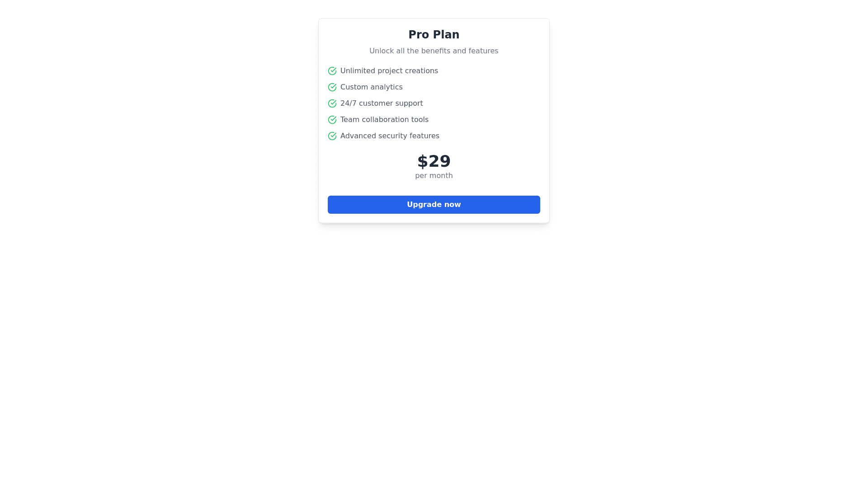Click the 'collaboration tools' feature text

pos(393,120)
